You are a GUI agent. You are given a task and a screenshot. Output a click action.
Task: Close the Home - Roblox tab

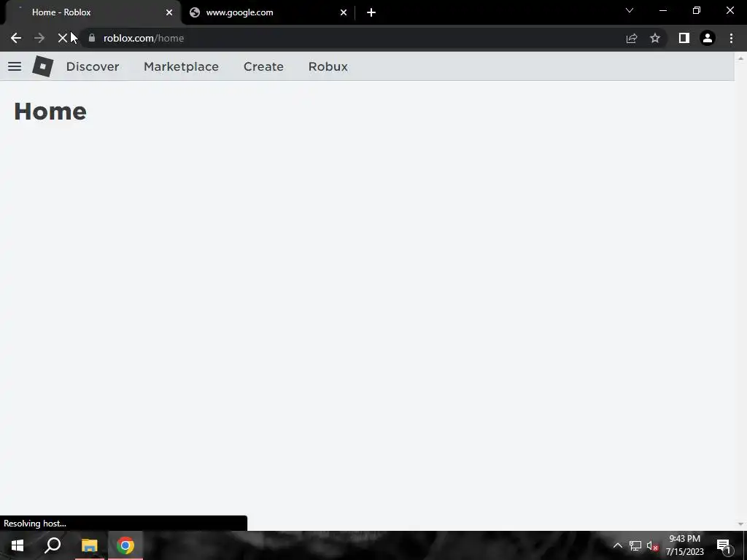pyautogui.click(x=169, y=12)
